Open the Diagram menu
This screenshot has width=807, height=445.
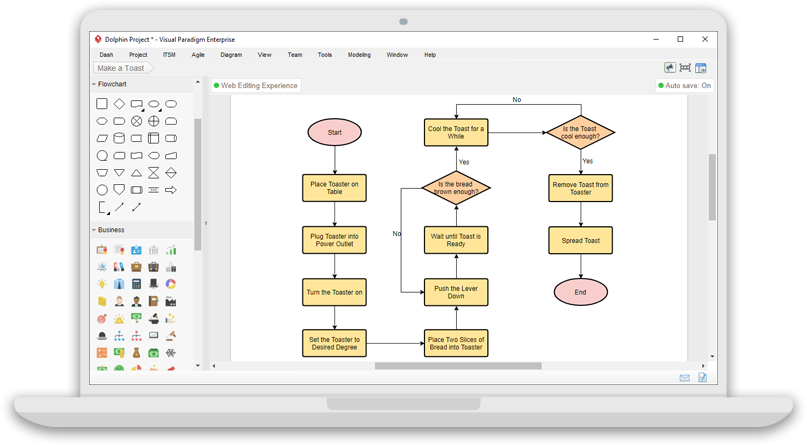tap(231, 55)
